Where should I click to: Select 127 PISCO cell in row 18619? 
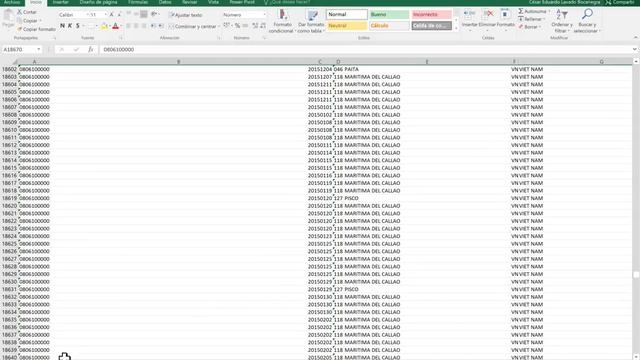pyautogui.click(x=346, y=198)
